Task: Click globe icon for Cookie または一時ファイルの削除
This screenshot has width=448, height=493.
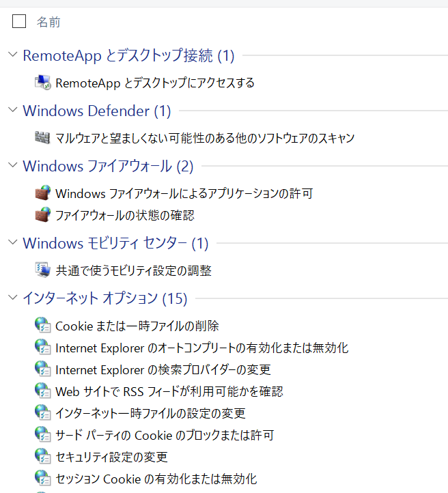Action: tap(43, 325)
